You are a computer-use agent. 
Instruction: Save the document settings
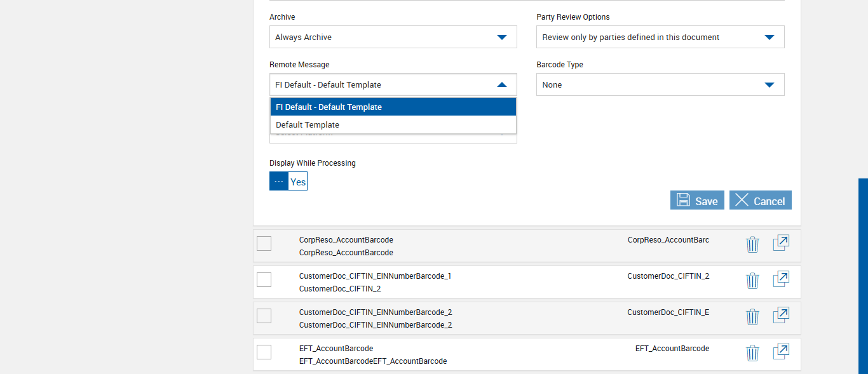click(x=697, y=201)
